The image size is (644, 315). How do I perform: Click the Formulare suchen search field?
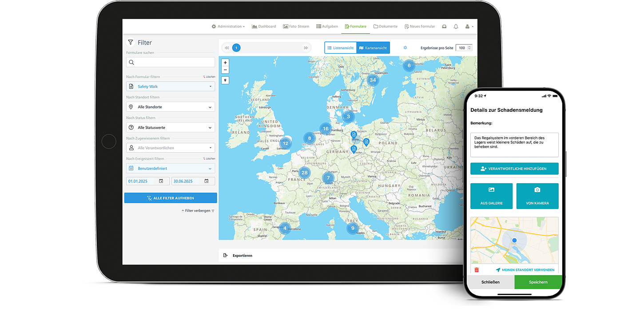pos(171,62)
